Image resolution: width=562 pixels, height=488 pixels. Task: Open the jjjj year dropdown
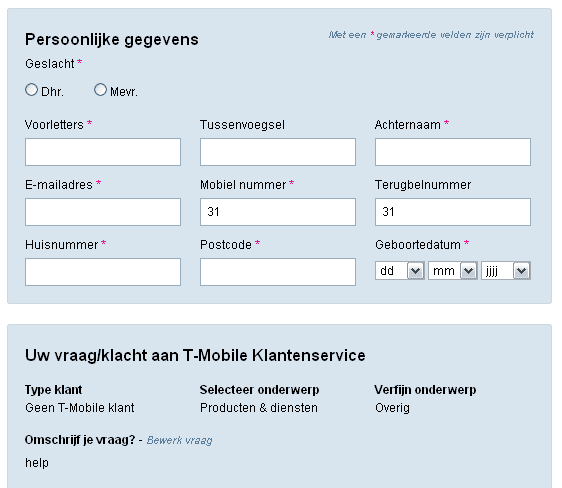(x=506, y=271)
